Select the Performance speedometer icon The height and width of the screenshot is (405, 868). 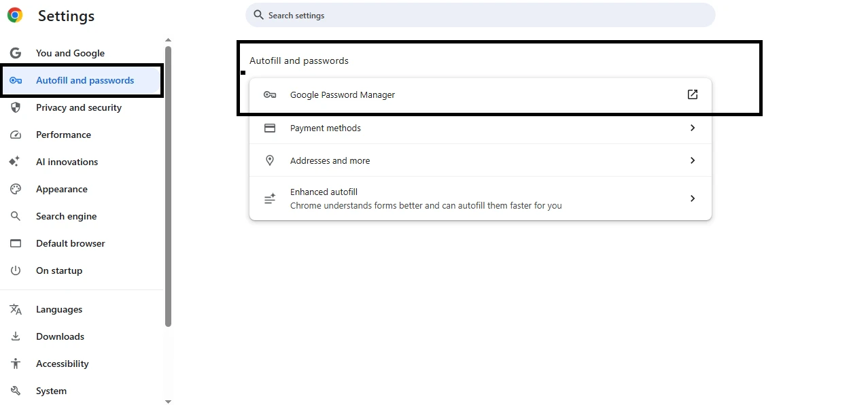point(15,135)
